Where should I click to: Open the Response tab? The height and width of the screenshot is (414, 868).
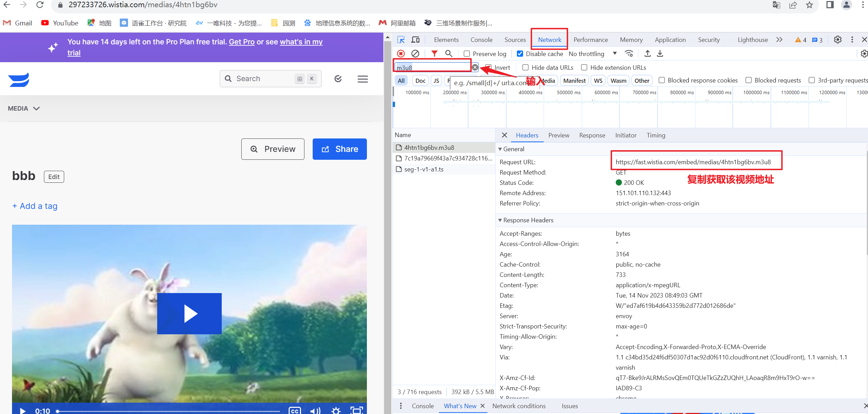[592, 135]
